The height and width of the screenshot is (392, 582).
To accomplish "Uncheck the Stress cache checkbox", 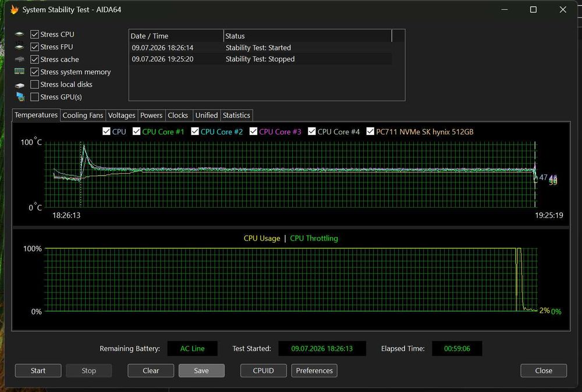I will tap(34, 59).
